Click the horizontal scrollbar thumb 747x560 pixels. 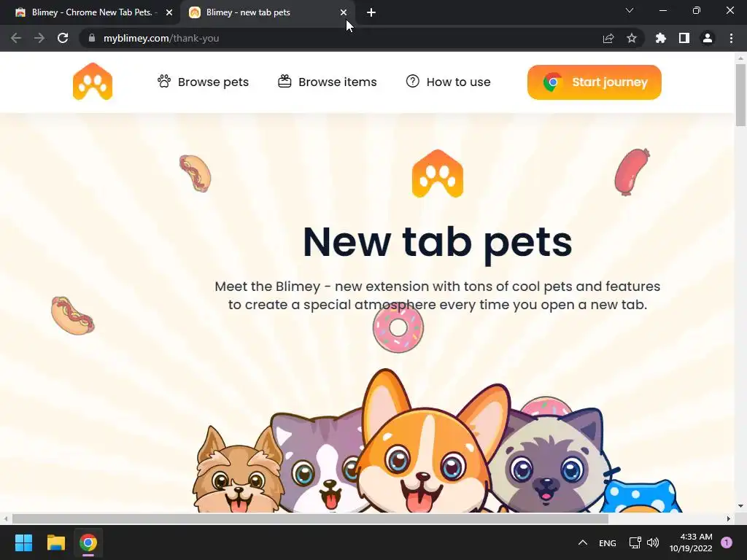[310, 518]
